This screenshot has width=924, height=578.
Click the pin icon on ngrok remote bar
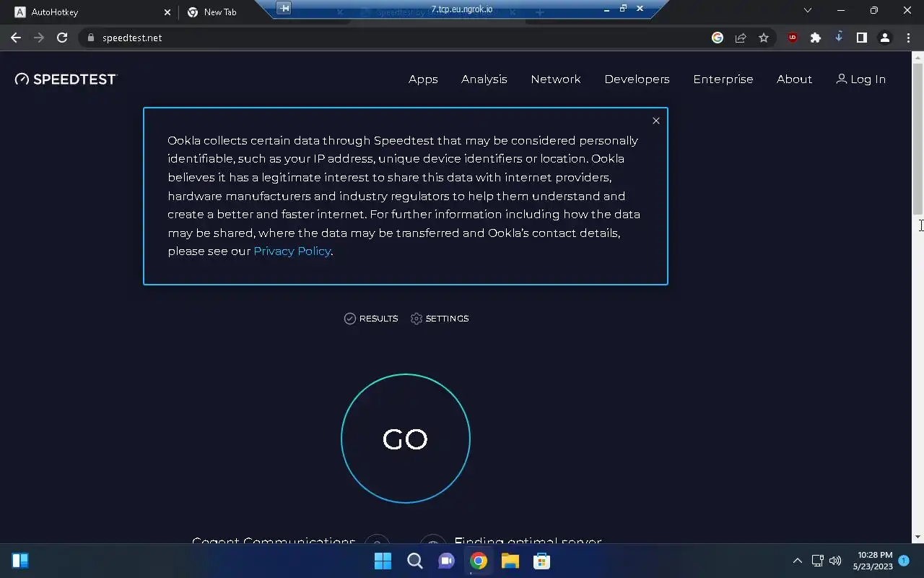[284, 8]
